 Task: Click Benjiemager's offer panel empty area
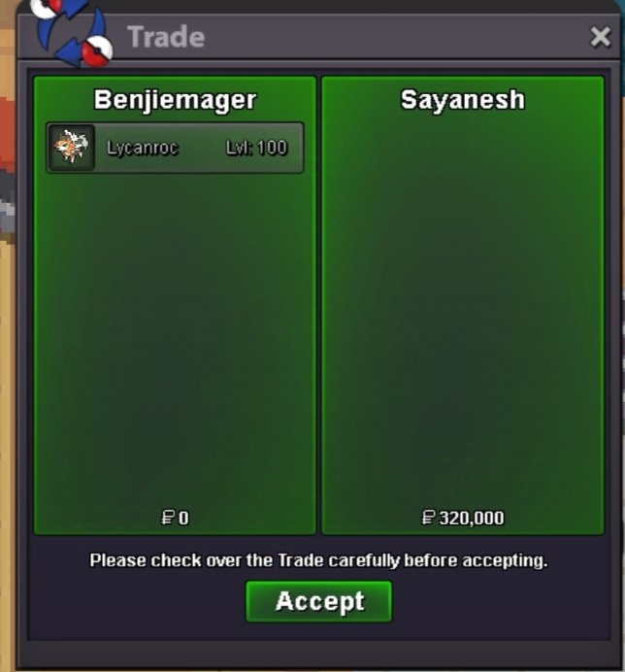175,339
